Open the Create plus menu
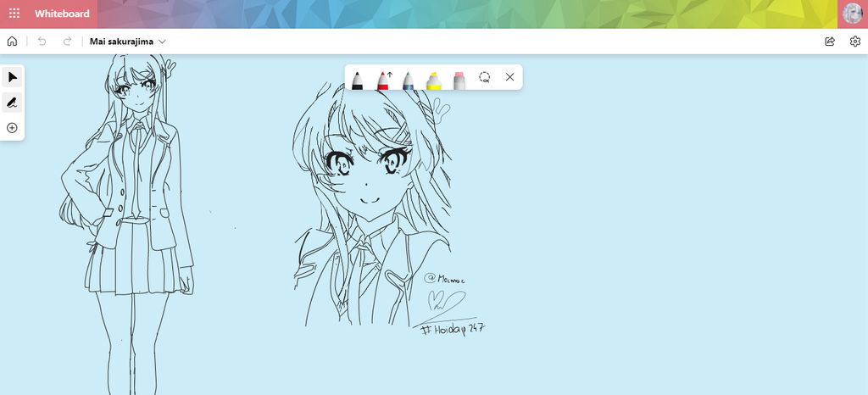868x395 pixels. (12, 128)
